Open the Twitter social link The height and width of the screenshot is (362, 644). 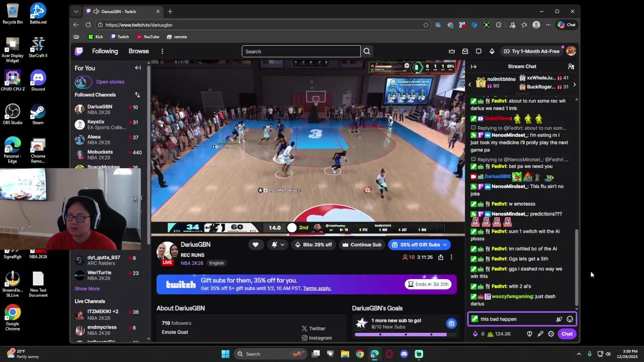point(313,328)
